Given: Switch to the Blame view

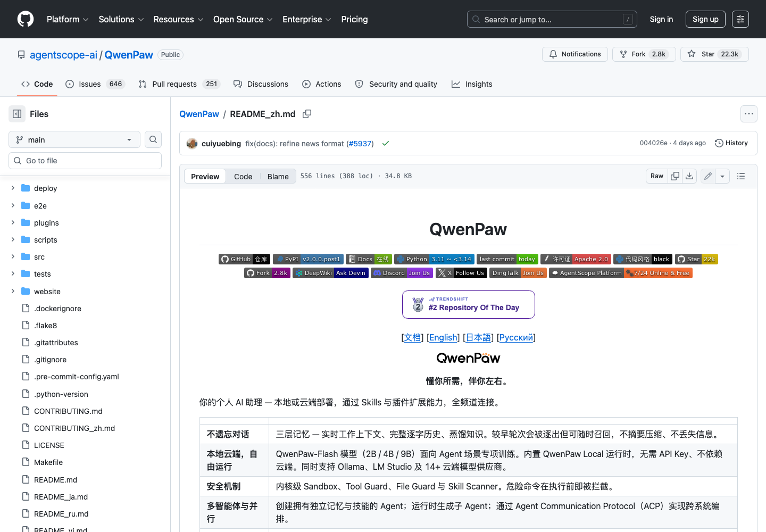Looking at the screenshot, I should click(278, 177).
